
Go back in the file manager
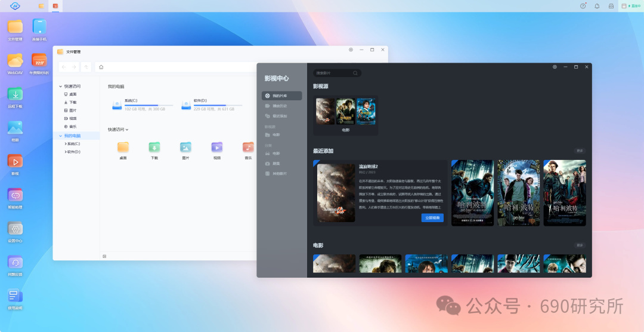click(x=64, y=67)
